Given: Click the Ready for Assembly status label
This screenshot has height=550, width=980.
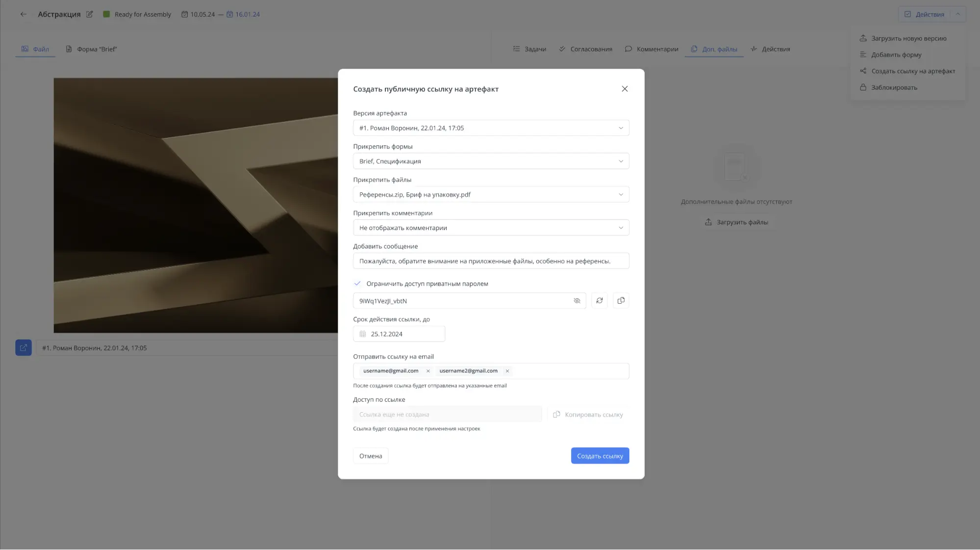Looking at the screenshot, I should [x=143, y=14].
